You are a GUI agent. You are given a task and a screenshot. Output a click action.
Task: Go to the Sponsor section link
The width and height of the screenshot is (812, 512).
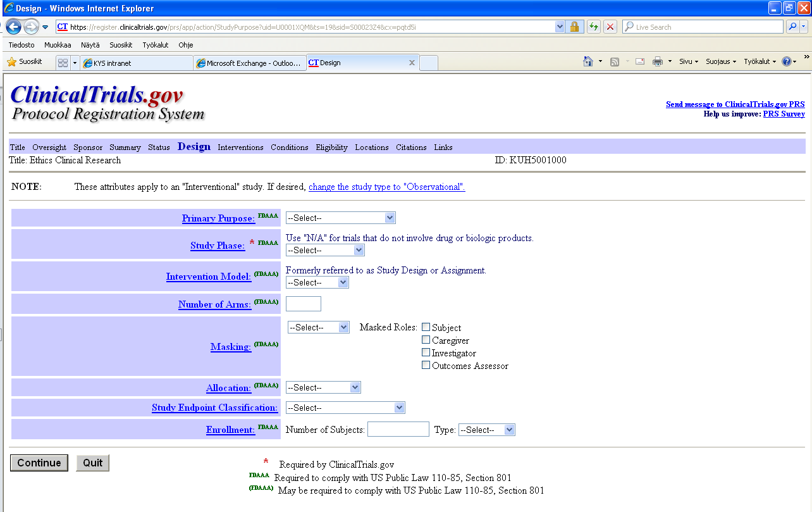[x=88, y=147]
